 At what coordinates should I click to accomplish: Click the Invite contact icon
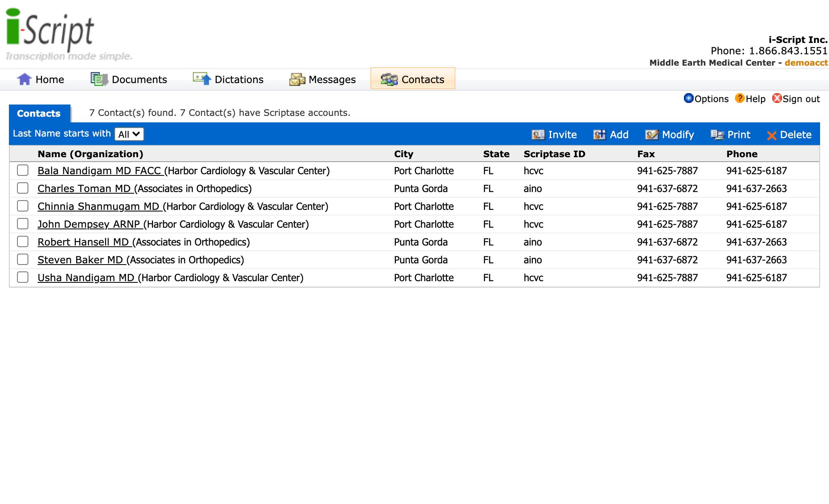point(538,135)
